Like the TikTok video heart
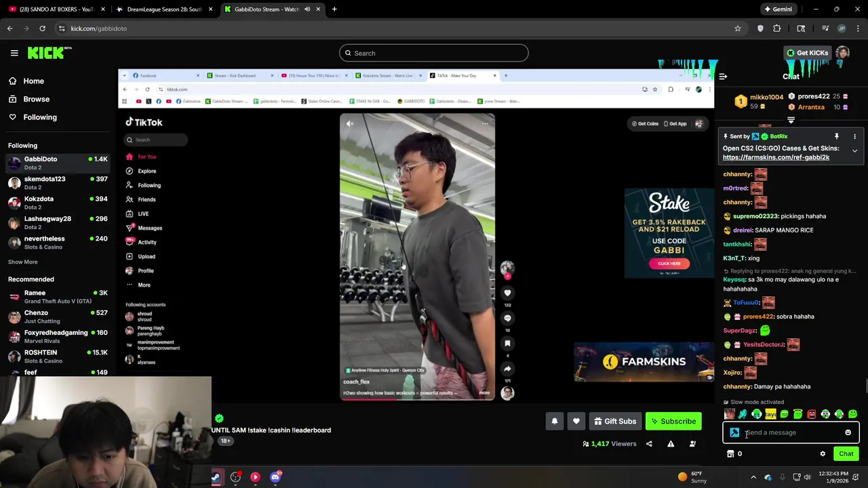Viewport: 868px width, 488px height. click(x=507, y=293)
